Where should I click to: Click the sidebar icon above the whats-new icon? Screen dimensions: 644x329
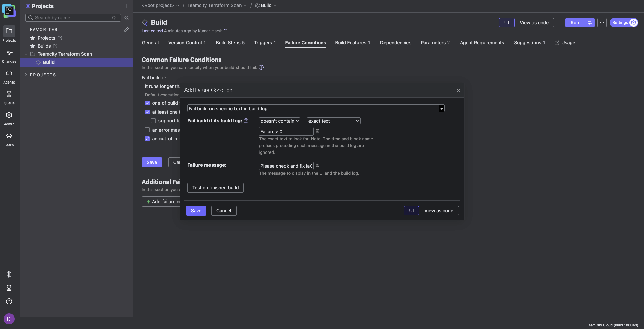click(9, 274)
